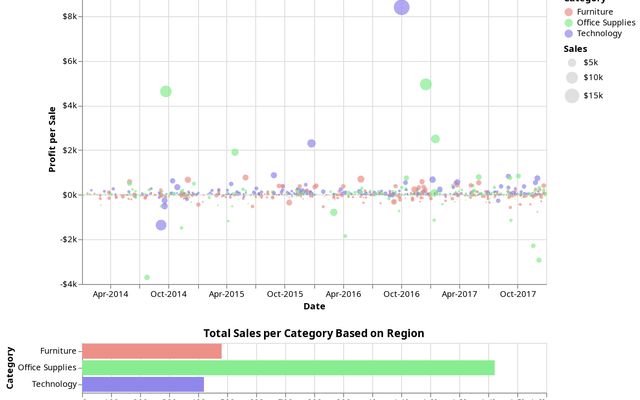Select the lowest green bubble near -$4k
This screenshot has height=400, width=640.
(147, 277)
